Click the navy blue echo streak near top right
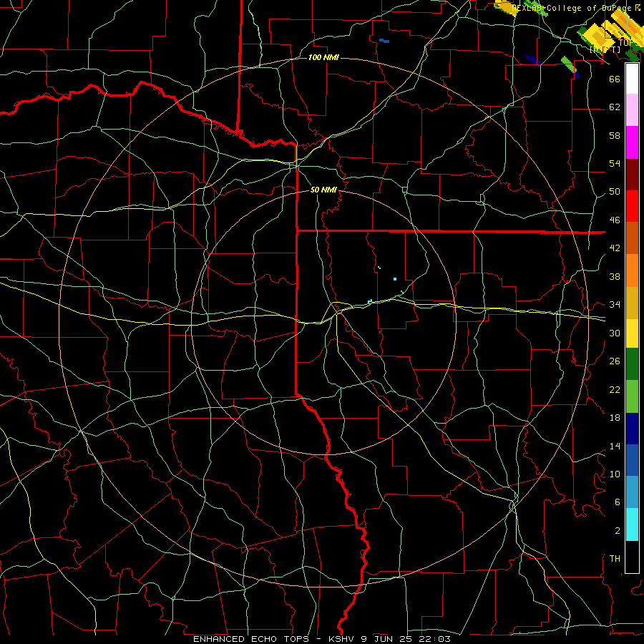 click(x=532, y=60)
